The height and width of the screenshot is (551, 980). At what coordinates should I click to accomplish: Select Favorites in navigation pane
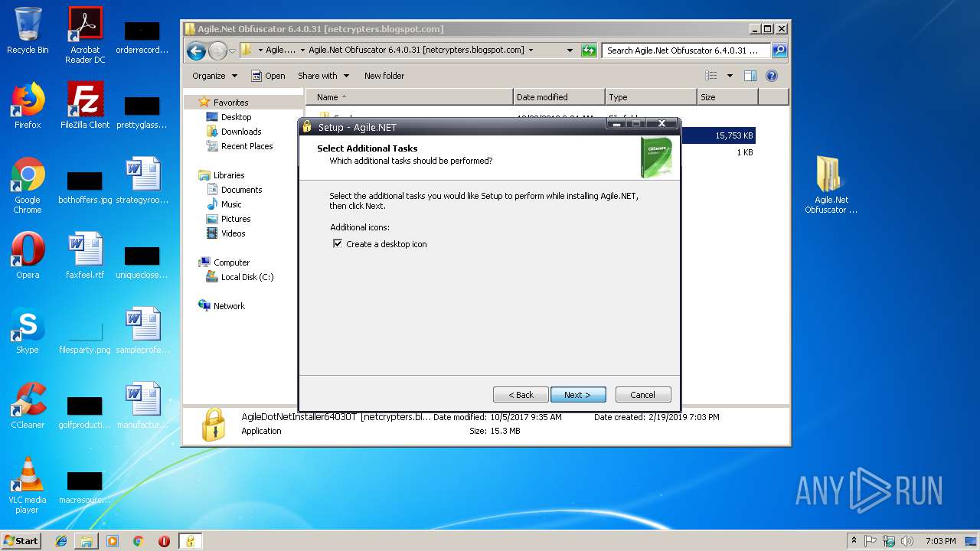[x=230, y=103]
